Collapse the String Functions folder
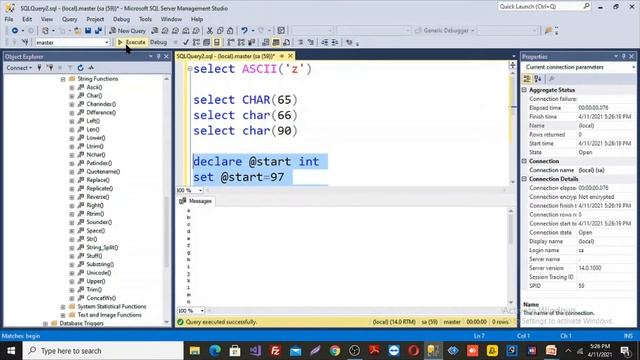This screenshot has width=640, height=360. click(63, 79)
